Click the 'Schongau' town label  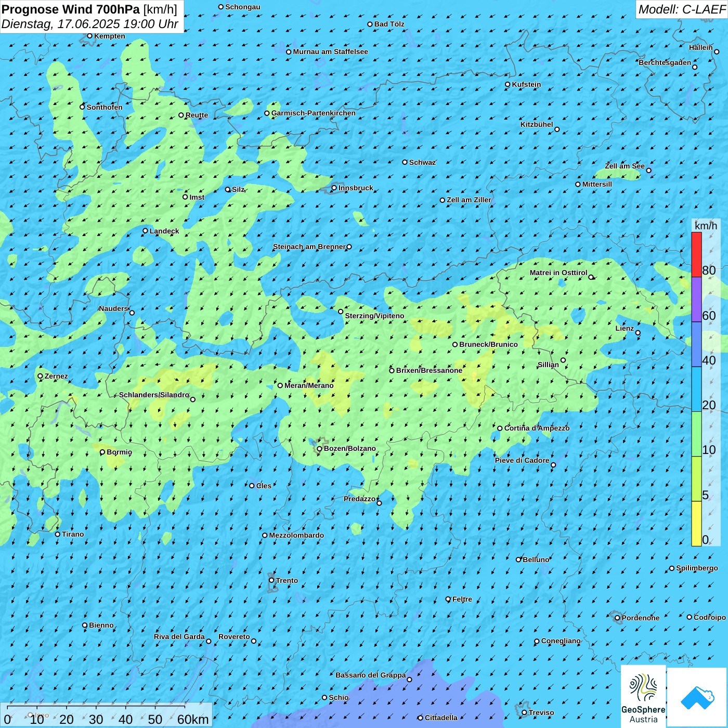tap(243, 7)
